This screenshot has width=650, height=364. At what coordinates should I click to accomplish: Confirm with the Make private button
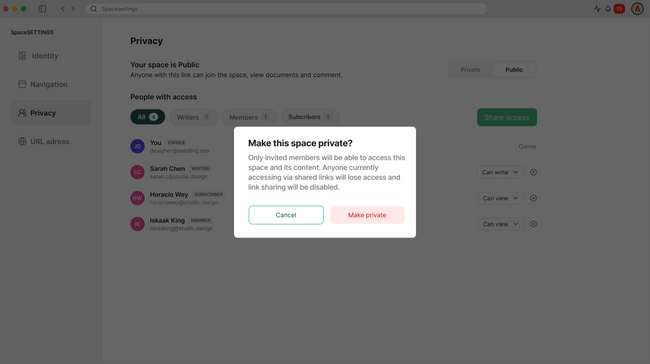point(367,215)
